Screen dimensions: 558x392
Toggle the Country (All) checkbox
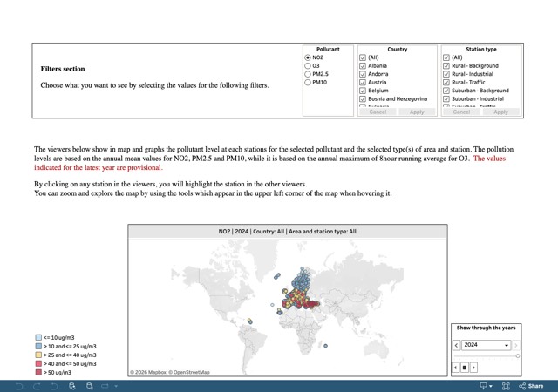click(363, 57)
